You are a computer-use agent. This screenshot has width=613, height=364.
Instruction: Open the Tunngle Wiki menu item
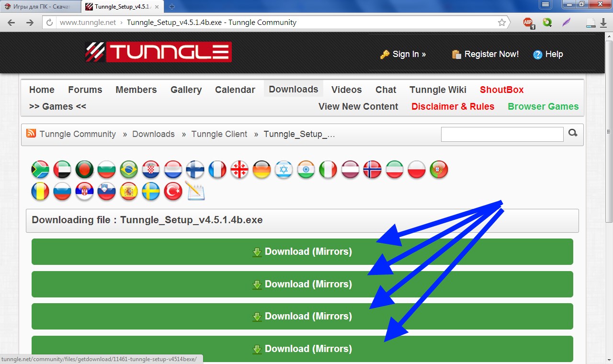tap(437, 90)
